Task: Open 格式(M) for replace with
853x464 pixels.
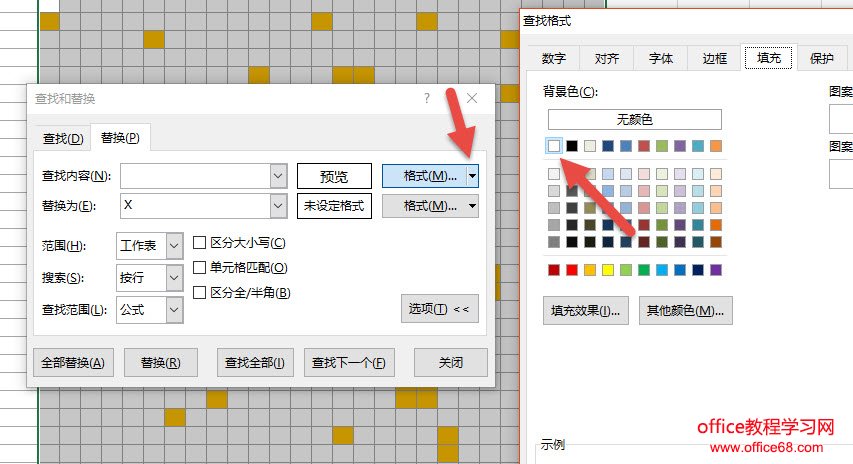Action: 424,206
